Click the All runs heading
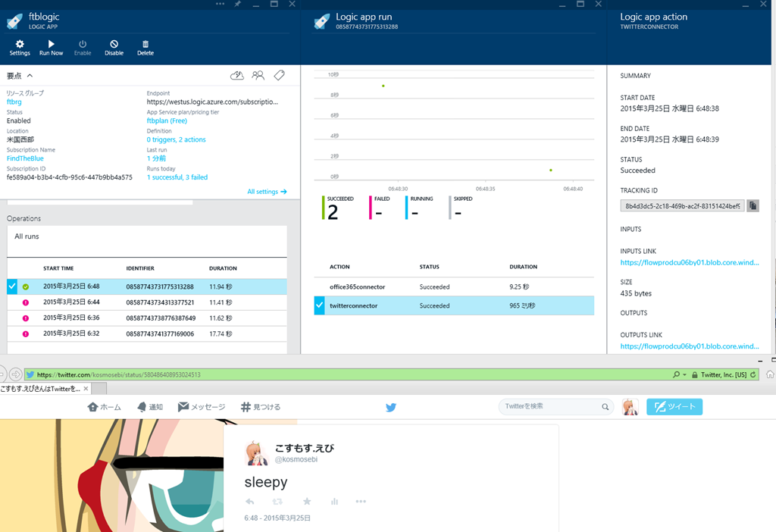The width and height of the screenshot is (776, 532). (27, 236)
